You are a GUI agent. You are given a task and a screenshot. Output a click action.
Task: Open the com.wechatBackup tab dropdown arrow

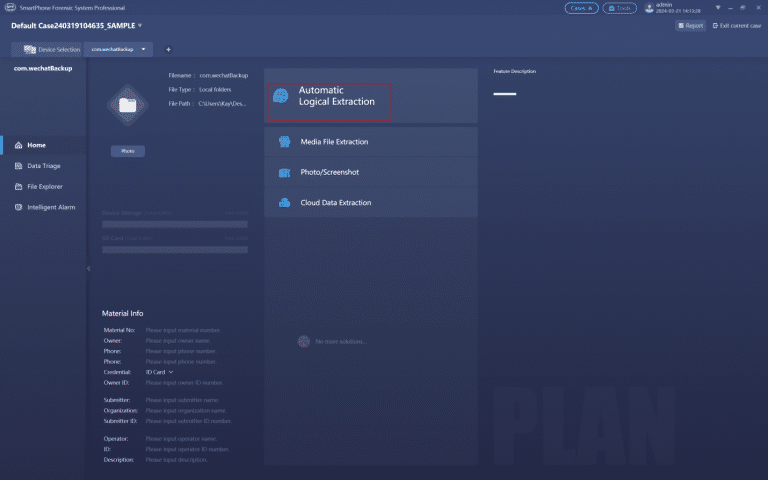tap(144, 49)
